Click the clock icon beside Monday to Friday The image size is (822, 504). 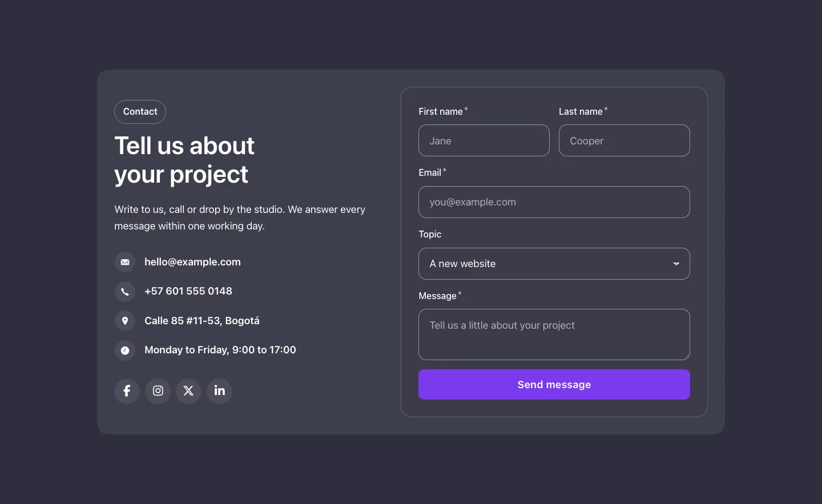pyautogui.click(x=125, y=350)
